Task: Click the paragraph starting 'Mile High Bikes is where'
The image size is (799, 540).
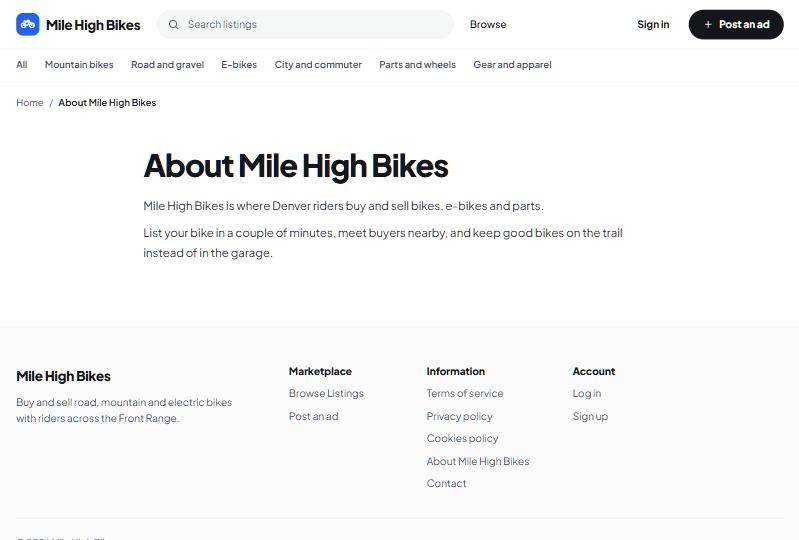Action: (x=343, y=206)
